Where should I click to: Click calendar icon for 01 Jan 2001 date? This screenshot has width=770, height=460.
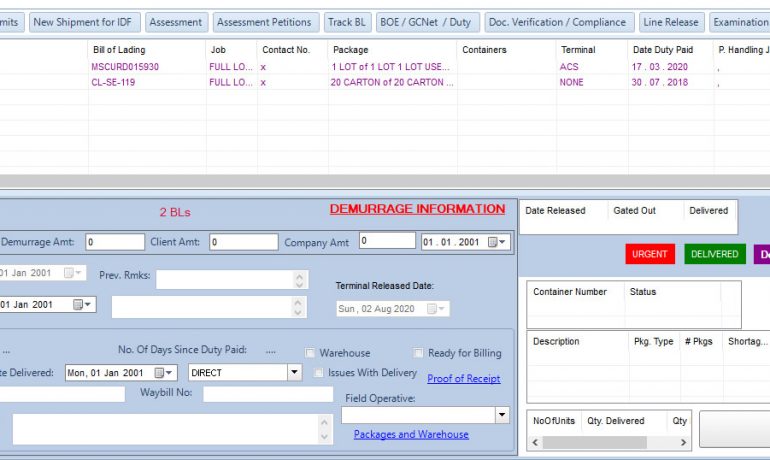(80, 305)
